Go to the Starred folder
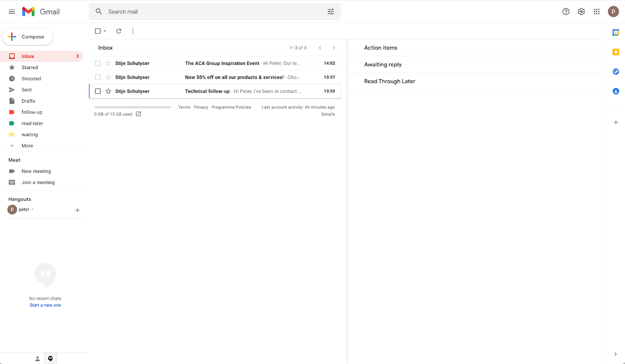625x364 pixels. point(30,68)
